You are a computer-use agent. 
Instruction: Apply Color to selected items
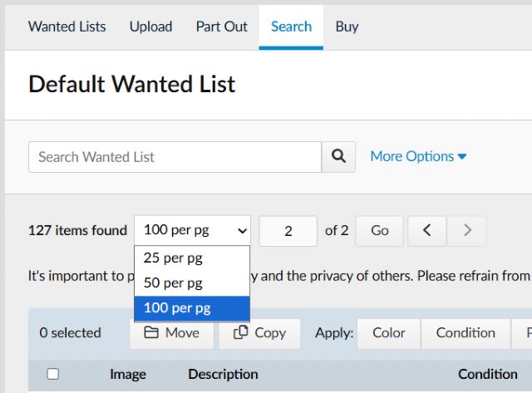coord(389,332)
